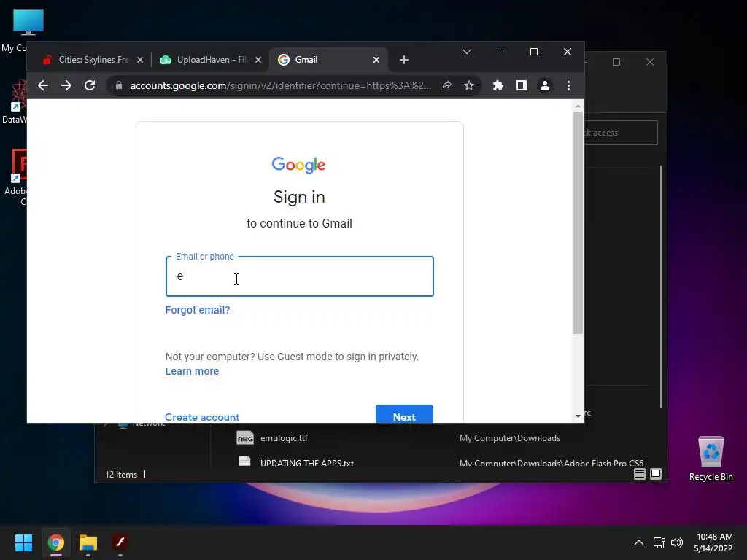Screen dimensions: 747x560
Task: Open tab search dropdown arrow
Action: (467, 52)
